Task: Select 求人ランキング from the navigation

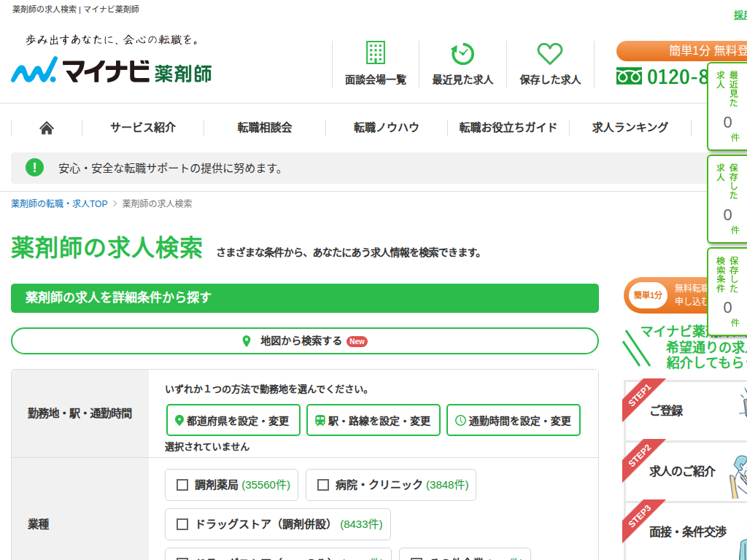Action: [628, 127]
